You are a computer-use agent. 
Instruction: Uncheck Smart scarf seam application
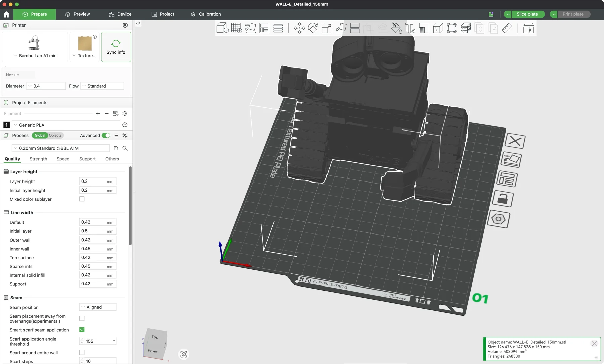click(x=82, y=330)
